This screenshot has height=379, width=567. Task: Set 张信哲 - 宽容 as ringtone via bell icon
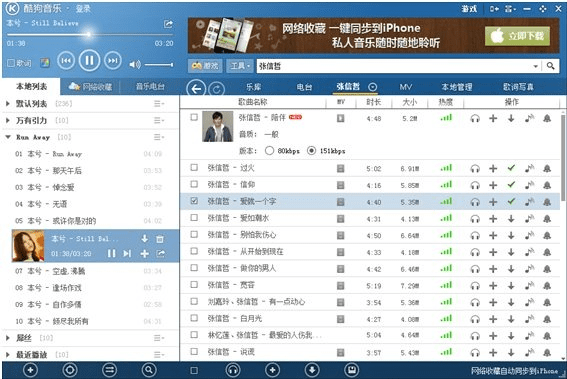pyautogui.click(x=547, y=285)
